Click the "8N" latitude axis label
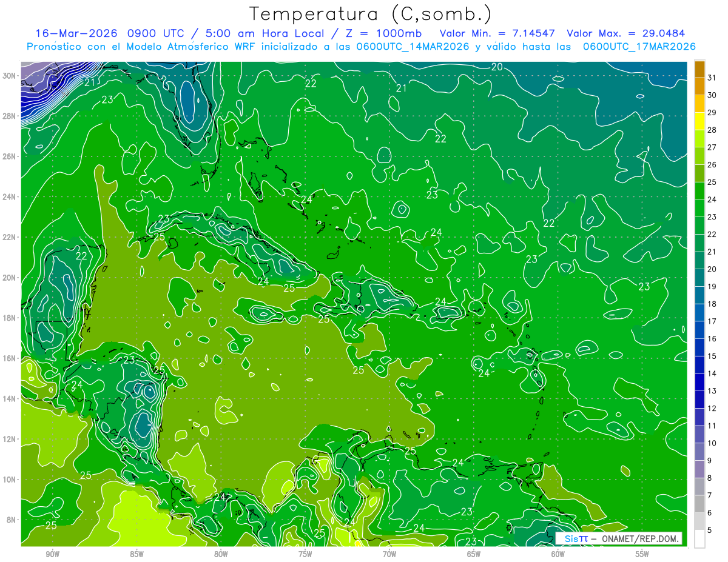The image size is (728, 562). click(x=12, y=520)
